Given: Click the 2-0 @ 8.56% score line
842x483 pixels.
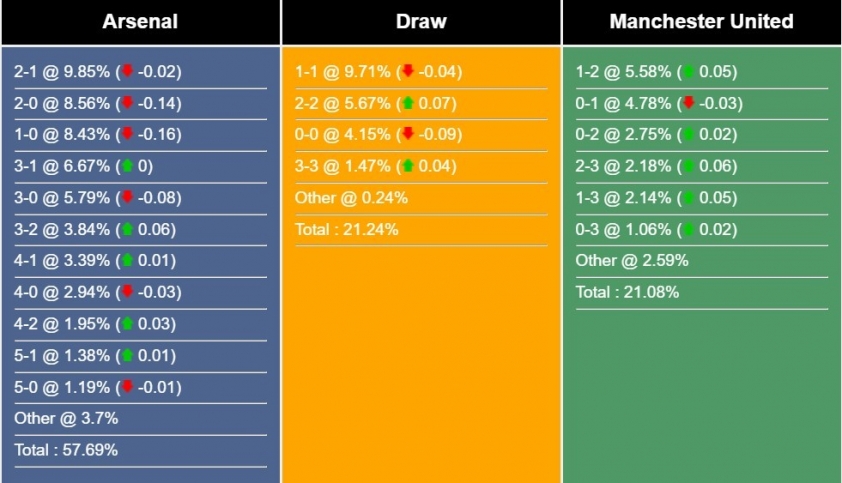Looking at the screenshot, I should (x=98, y=103).
